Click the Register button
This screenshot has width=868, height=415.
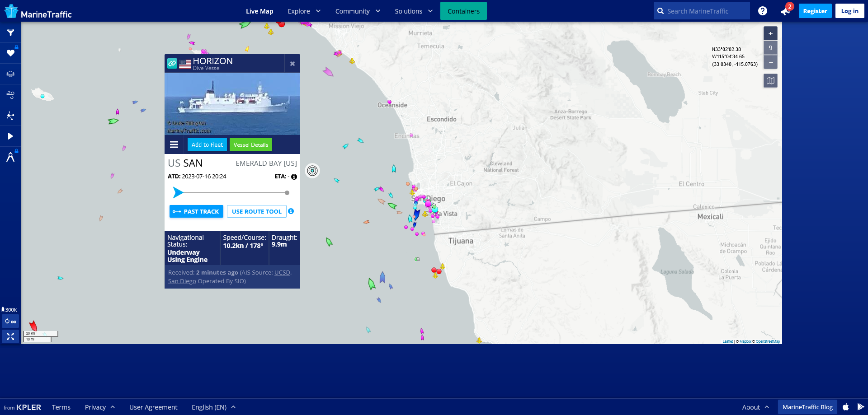click(x=815, y=11)
